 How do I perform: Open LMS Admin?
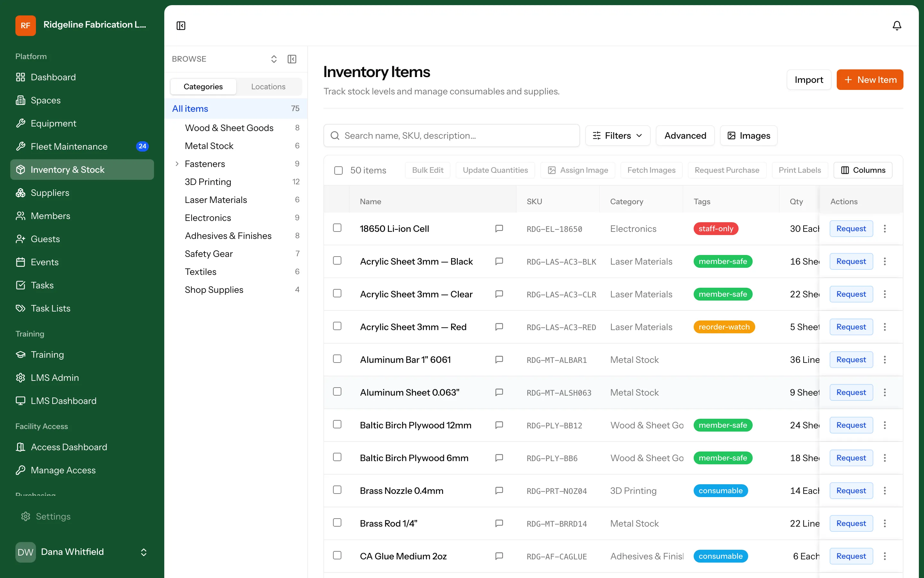pyautogui.click(x=82, y=378)
